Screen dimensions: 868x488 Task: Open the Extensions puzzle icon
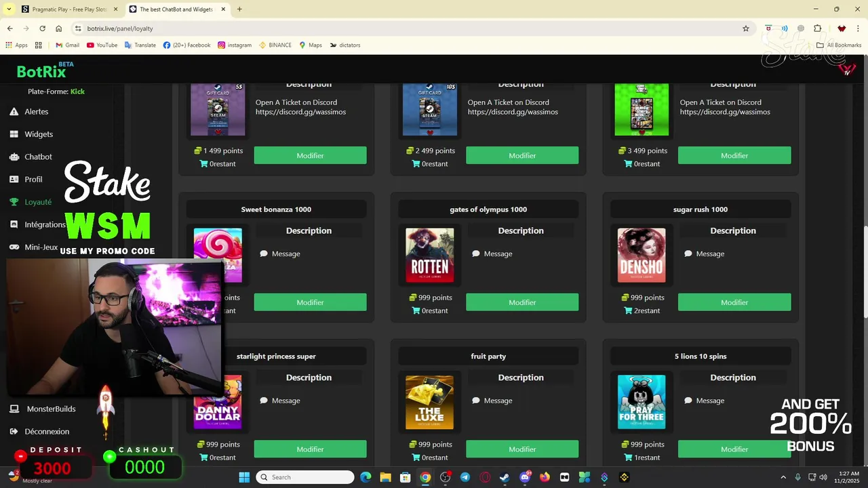[818, 28]
